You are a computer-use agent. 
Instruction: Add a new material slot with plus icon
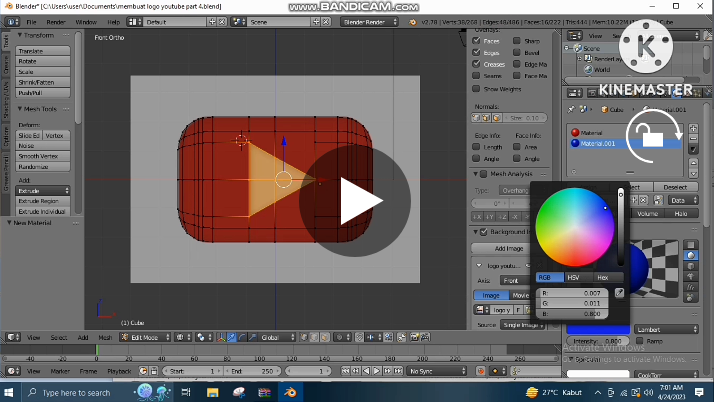[x=693, y=128]
